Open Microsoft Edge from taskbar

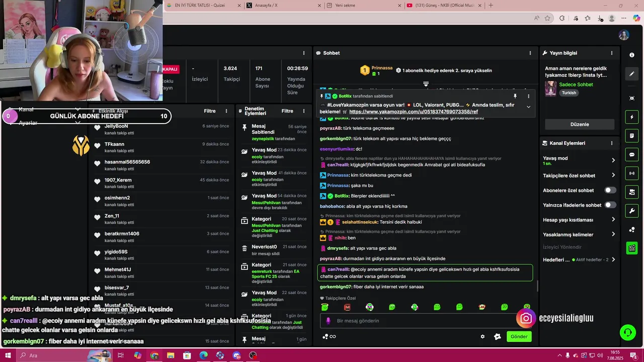click(203, 355)
